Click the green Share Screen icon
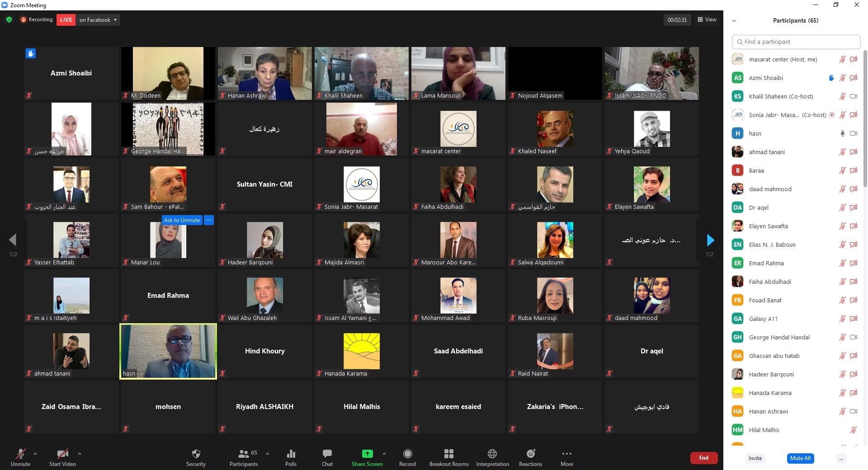Image resolution: width=868 pixels, height=470 pixels. [x=367, y=454]
